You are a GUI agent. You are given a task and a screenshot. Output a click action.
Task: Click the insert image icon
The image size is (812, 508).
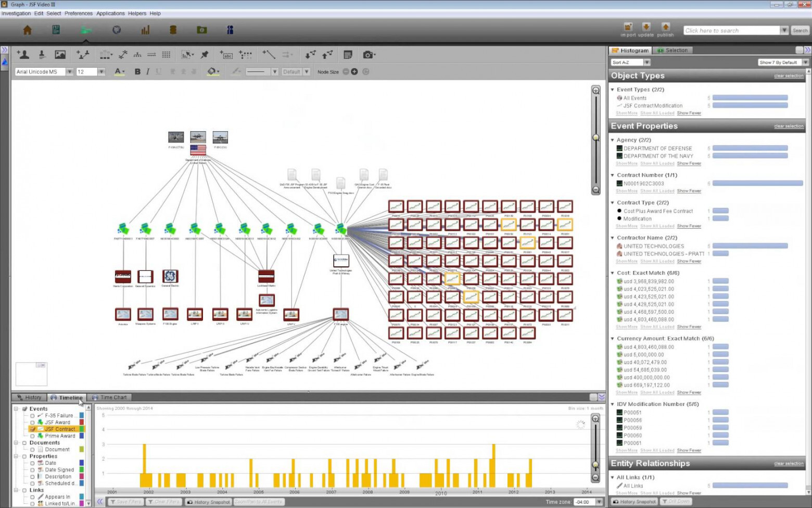pyautogui.click(x=60, y=54)
